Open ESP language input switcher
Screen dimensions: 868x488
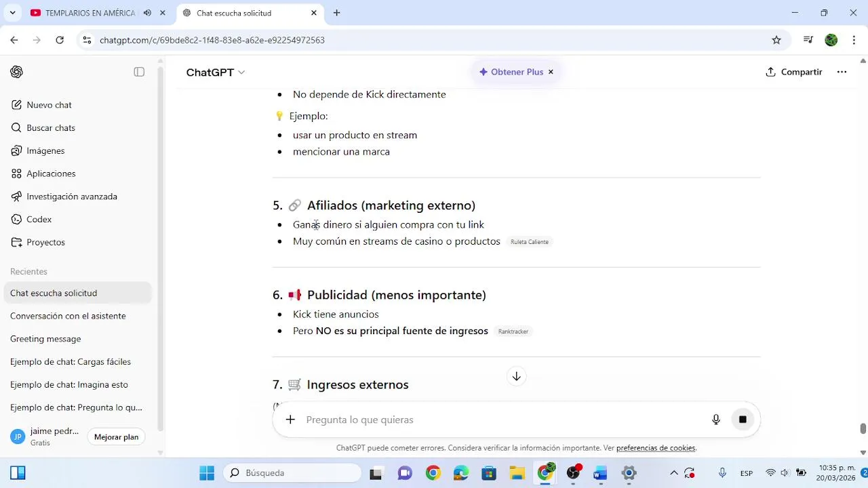(x=747, y=473)
